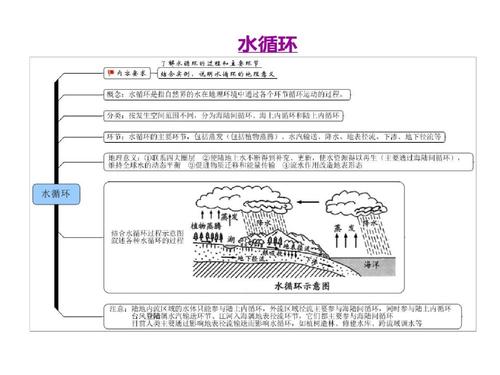This screenshot has height=375, width=500.
Task: Click the 降水 label under the right cloud
Action: tap(369, 222)
